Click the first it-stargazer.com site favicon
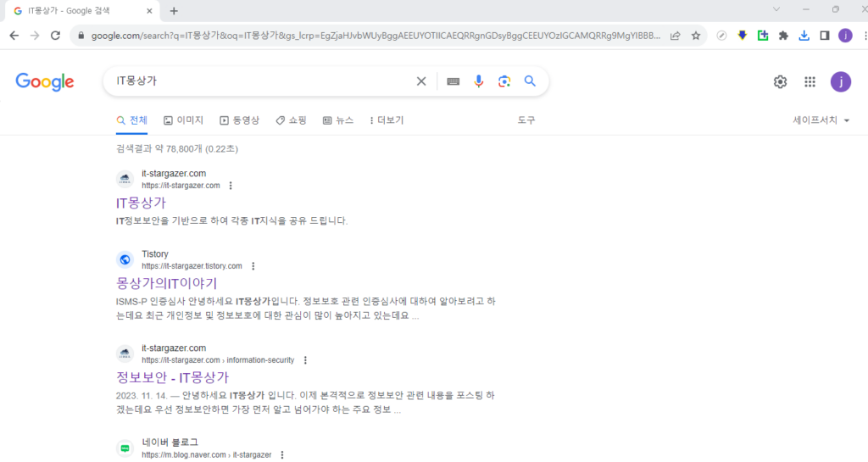868x462 pixels. point(125,179)
